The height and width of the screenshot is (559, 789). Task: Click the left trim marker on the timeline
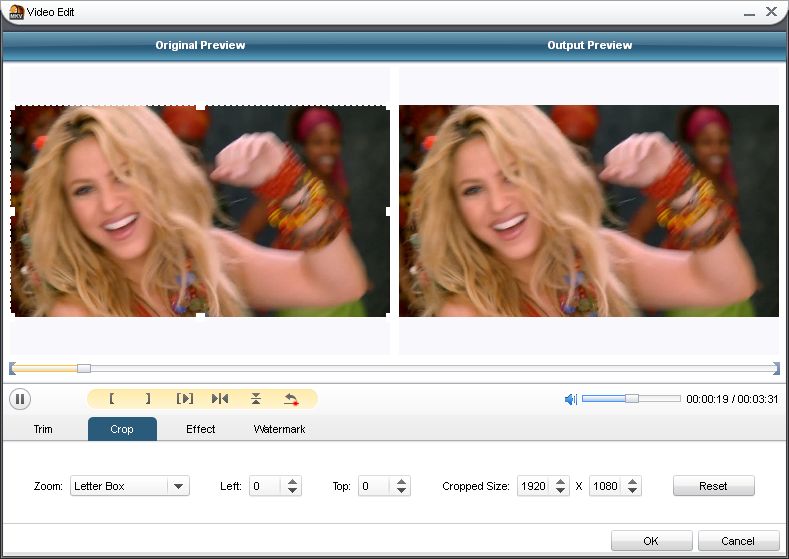(12, 368)
